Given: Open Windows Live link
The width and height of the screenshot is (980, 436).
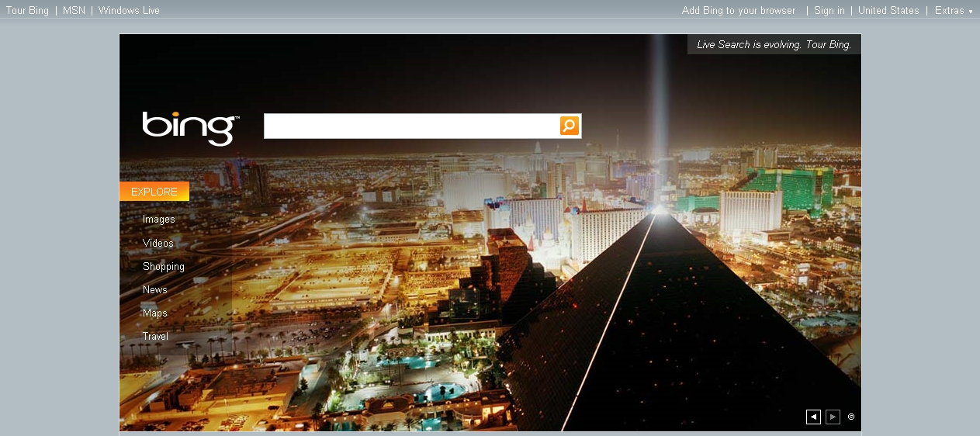Looking at the screenshot, I should click(x=129, y=11).
